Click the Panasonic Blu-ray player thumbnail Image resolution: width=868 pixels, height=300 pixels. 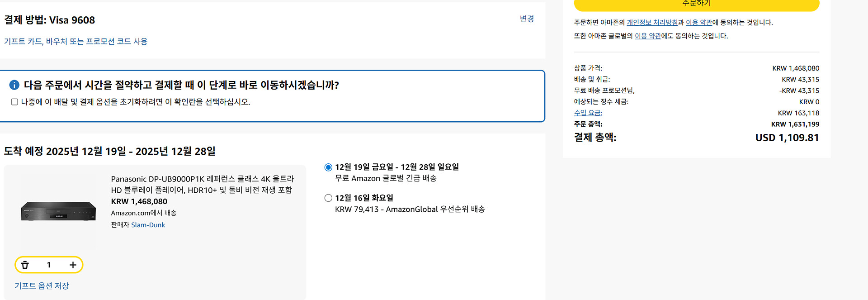[58, 211]
